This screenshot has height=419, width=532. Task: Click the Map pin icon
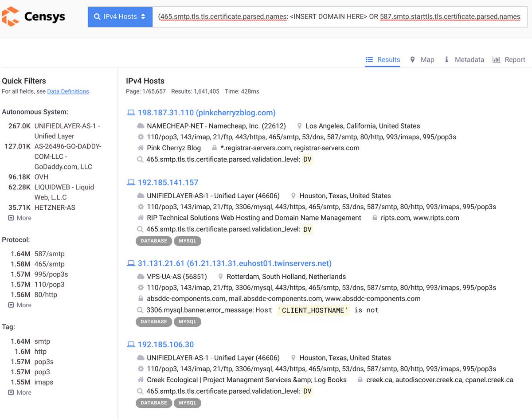(x=413, y=59)
